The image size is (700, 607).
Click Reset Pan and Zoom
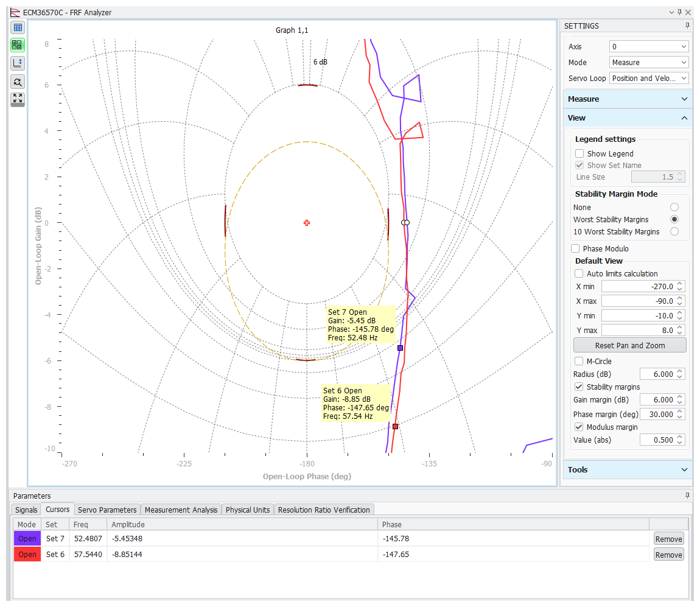tap(629, 345)
